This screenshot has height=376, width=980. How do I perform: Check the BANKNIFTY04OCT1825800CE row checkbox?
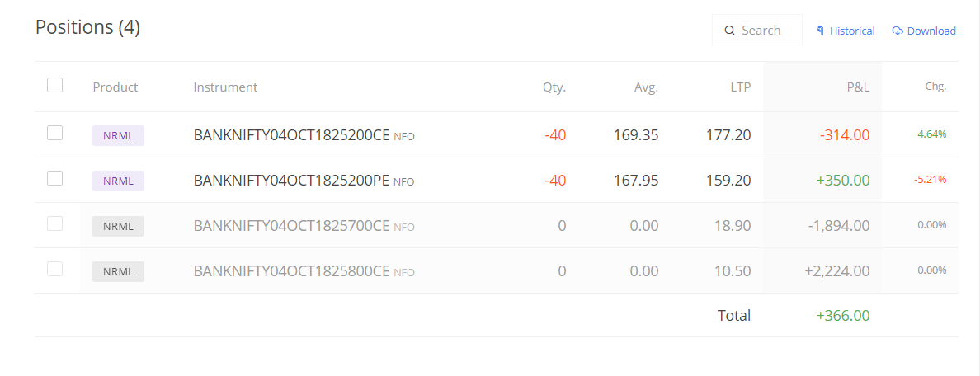coord(55,269)
